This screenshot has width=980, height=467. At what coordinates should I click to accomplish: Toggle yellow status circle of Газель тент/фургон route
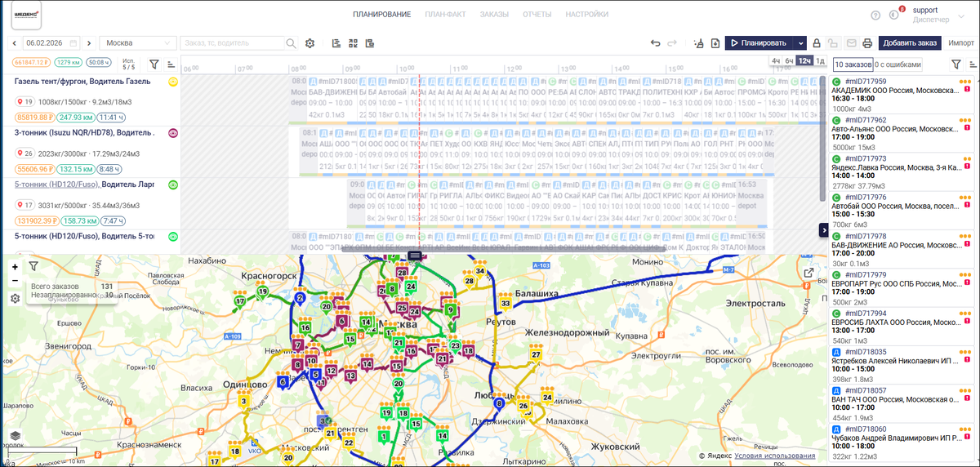click(173, 82)
